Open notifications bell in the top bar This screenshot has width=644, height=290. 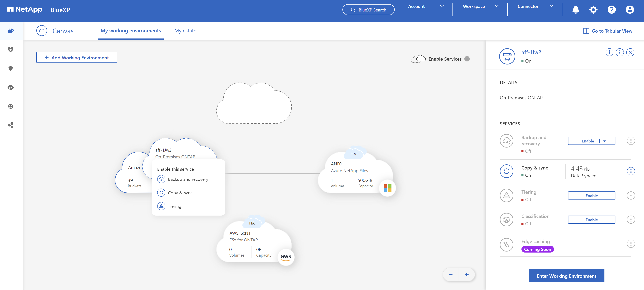pos(576,9)
